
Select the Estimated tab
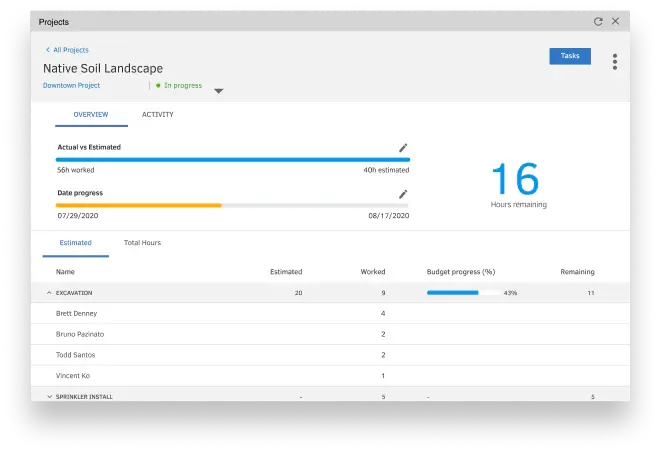click(x=75, y=243)
